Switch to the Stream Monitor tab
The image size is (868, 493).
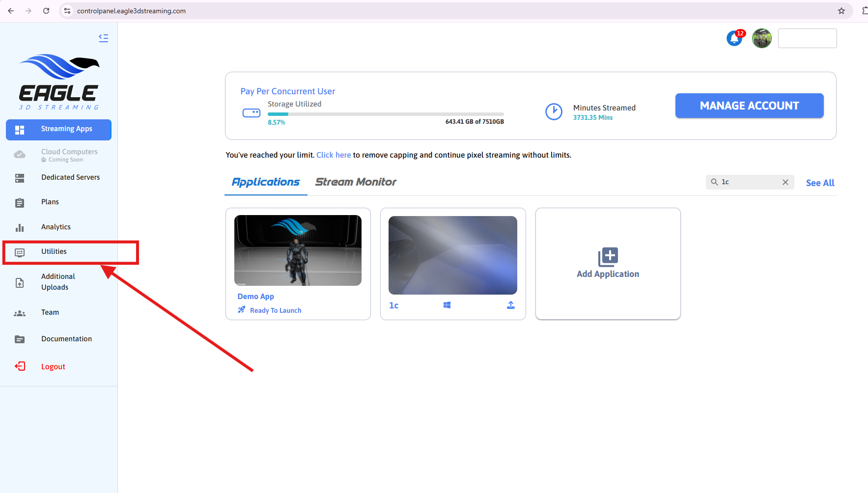coord(356,182)
